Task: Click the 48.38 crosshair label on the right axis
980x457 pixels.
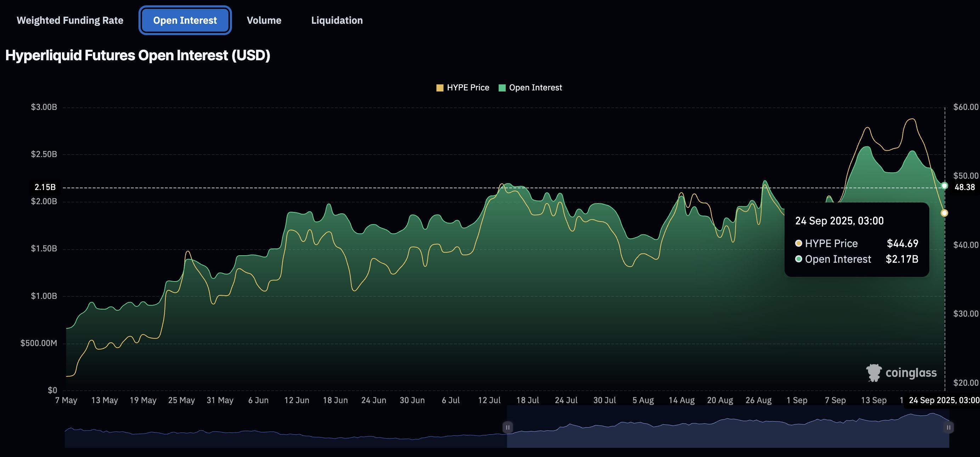Action: [964, 187]
